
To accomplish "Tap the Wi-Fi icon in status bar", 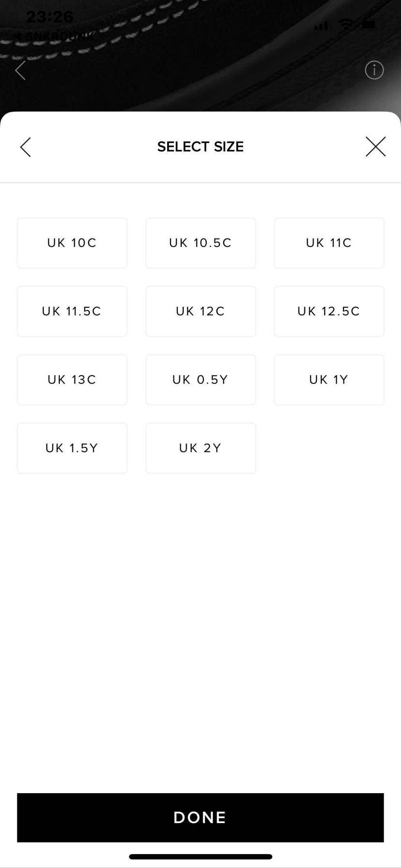I will point(346,24).
